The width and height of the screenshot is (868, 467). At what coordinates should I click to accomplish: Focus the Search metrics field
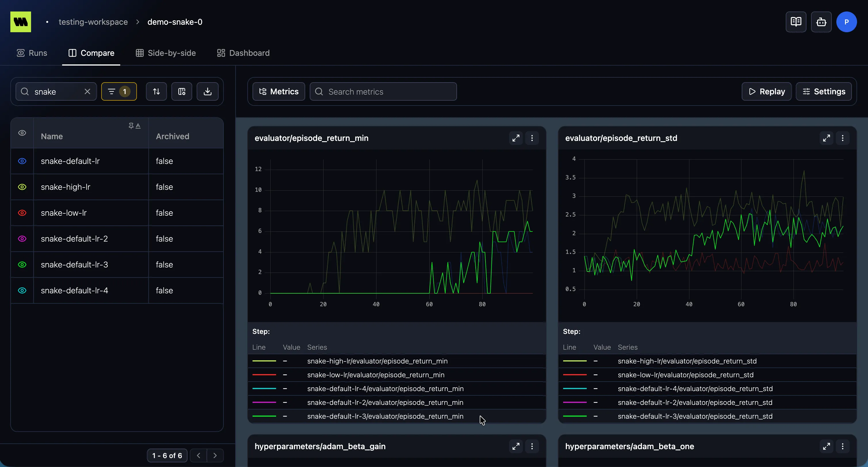point(383,92)
